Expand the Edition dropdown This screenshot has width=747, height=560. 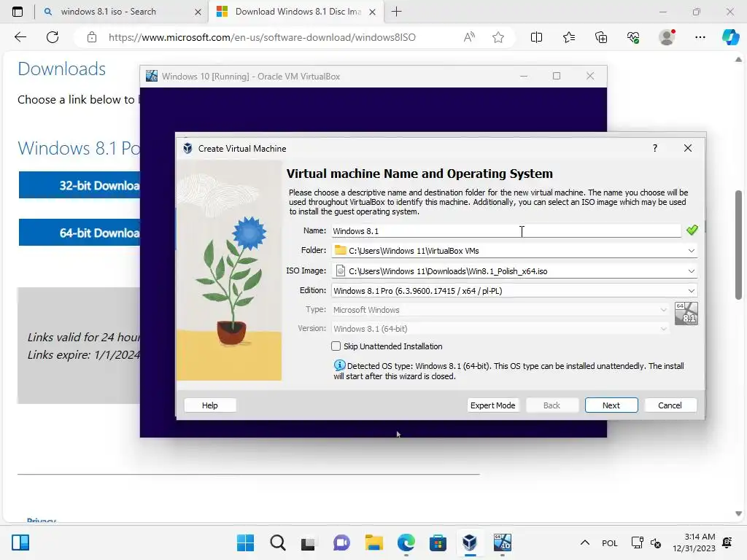tap(692, 290)
